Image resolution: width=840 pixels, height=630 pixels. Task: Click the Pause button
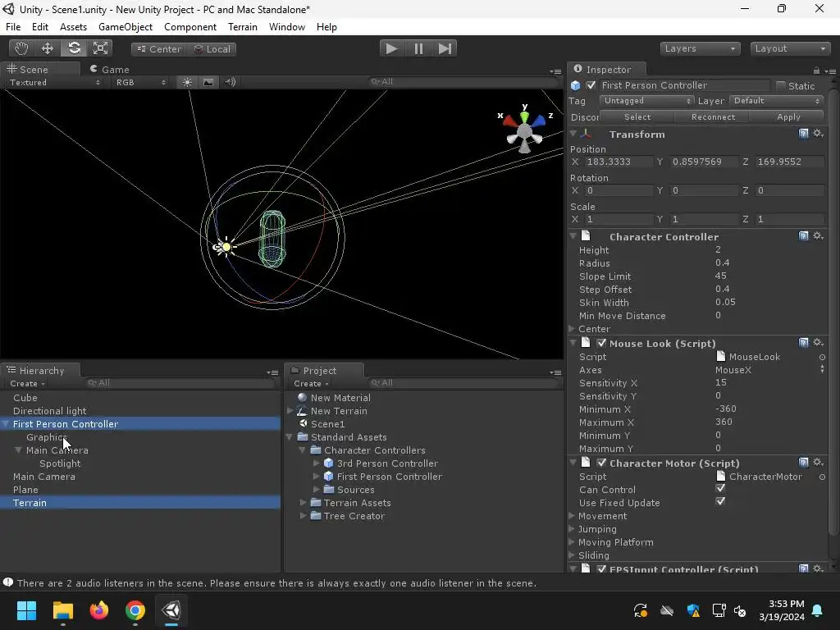(418, 48)
